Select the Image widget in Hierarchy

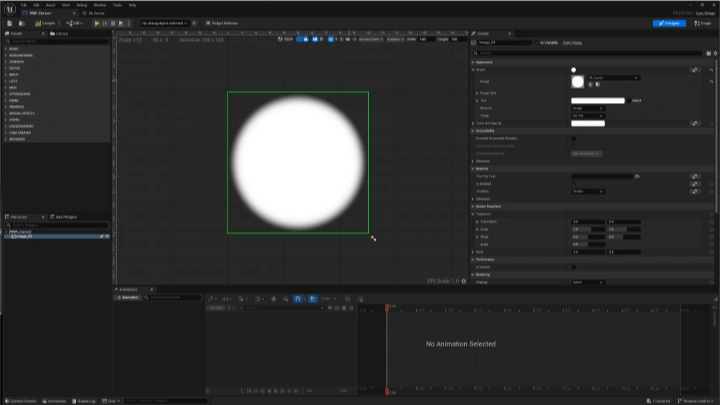[x=57, y=236]
